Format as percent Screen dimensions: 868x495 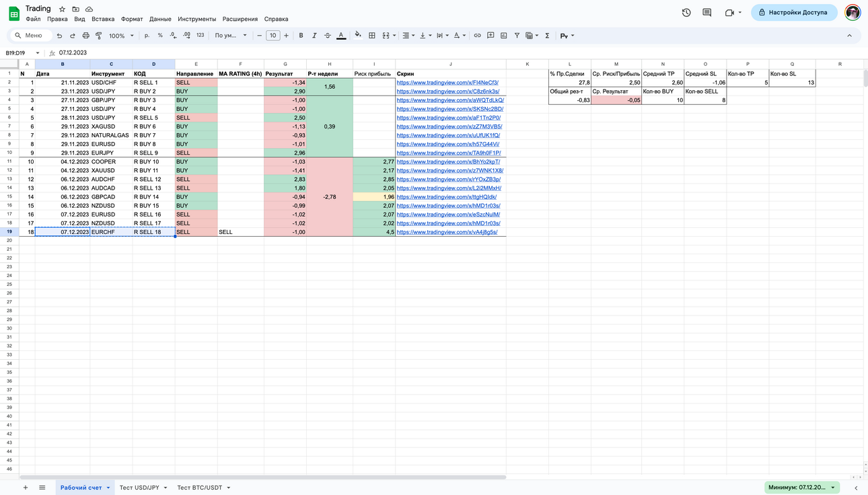pyautogui.click(x=160, y=36)
